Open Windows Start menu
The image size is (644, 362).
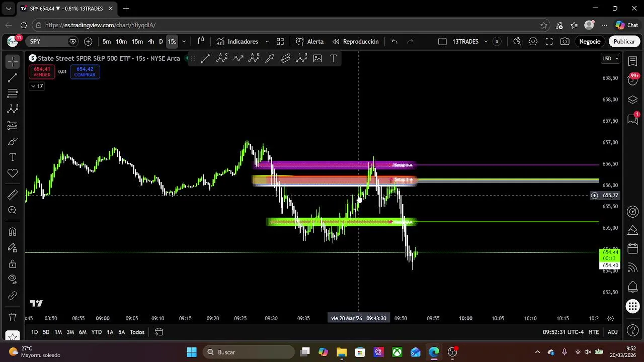[192, 352]
